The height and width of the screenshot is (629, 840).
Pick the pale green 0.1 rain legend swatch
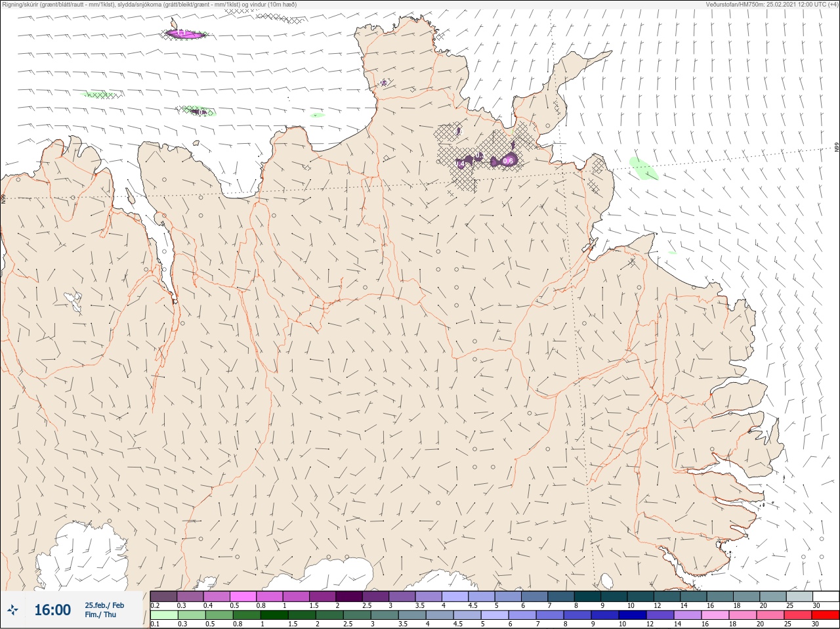click(163, 615)
